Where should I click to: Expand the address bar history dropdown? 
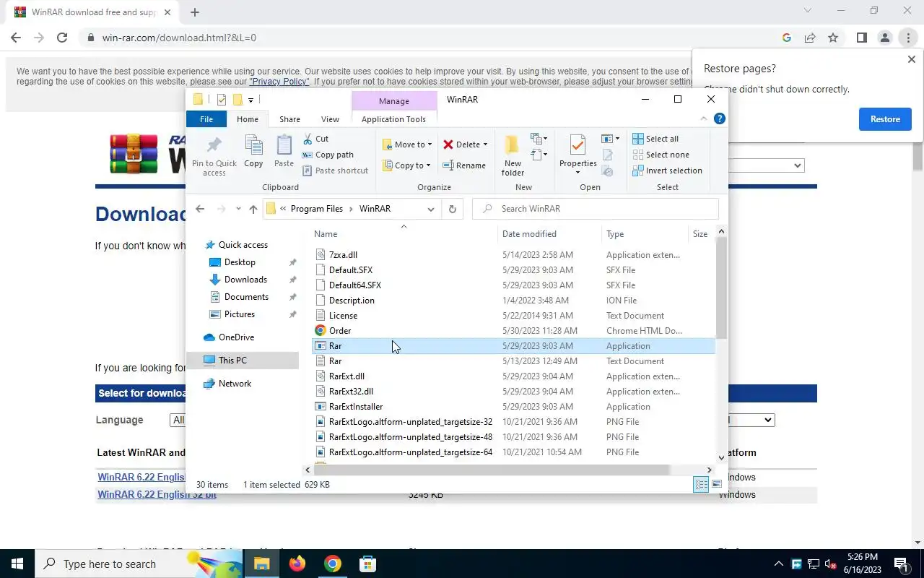[431, 209]
